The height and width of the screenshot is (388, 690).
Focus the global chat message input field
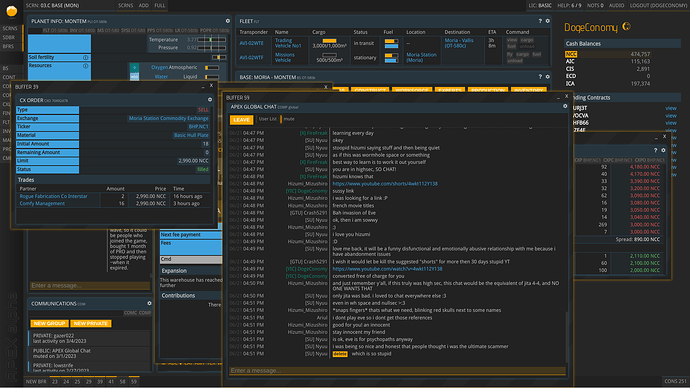(x=397, y=370)
